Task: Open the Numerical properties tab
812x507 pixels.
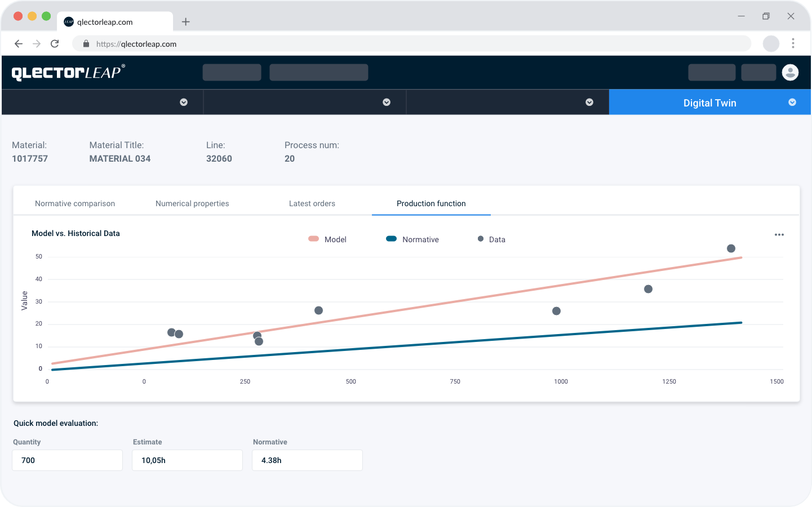Action: pyautogui.click(x=192, y=203)
